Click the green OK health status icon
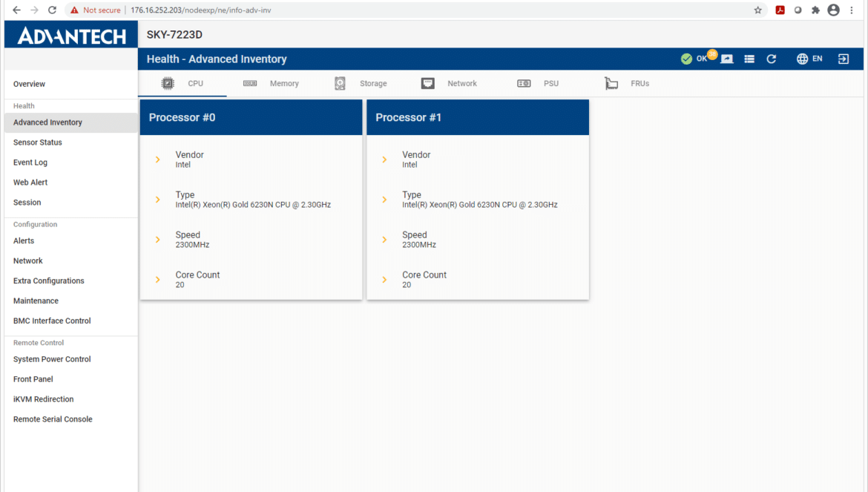The height and width of the screenshot is (492, 868). 686,59
